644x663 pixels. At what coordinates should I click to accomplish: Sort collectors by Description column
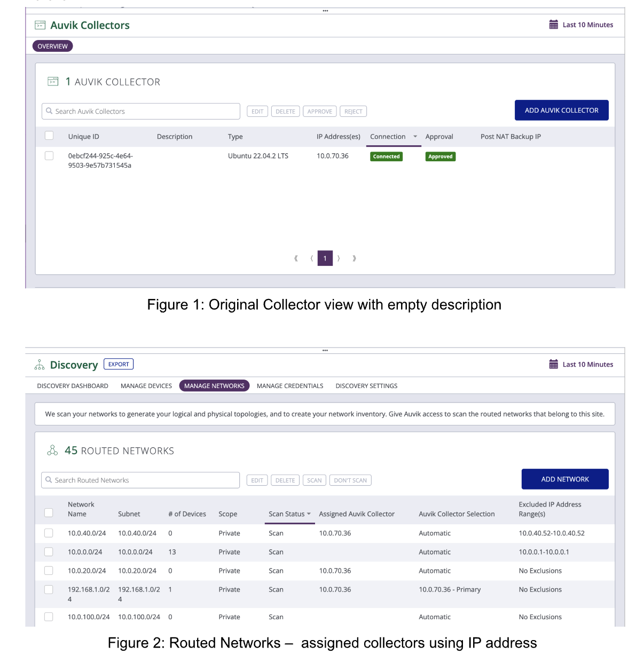175,137
